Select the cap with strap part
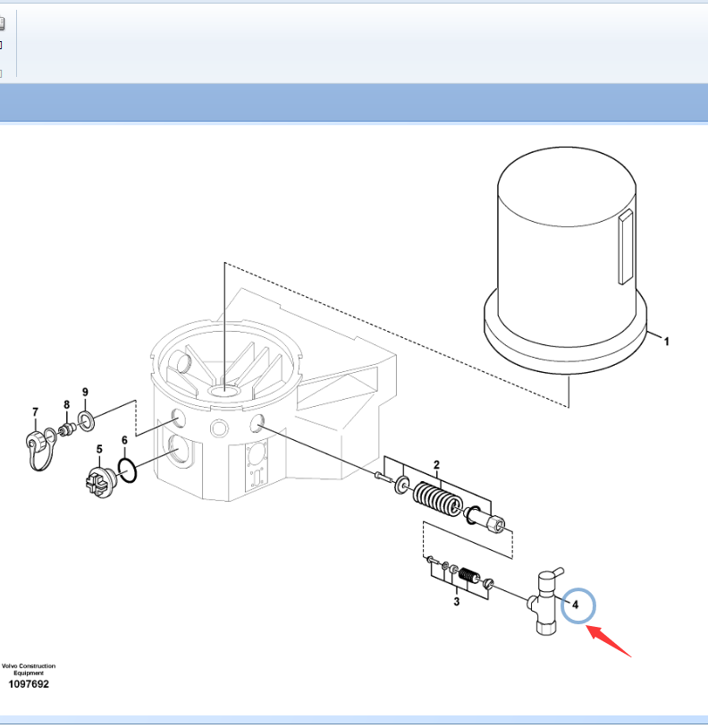 pyautogui.click(x=36, y=444)
